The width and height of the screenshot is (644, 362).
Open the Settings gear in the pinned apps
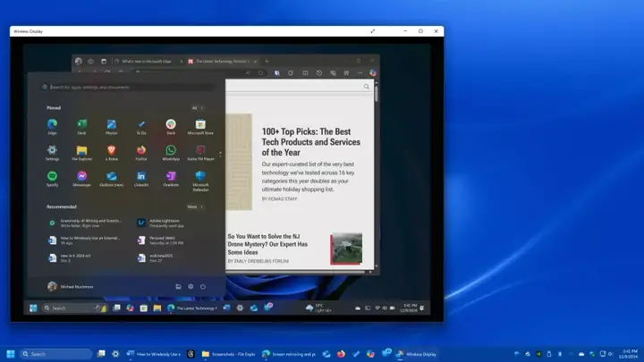coord(52,153)
